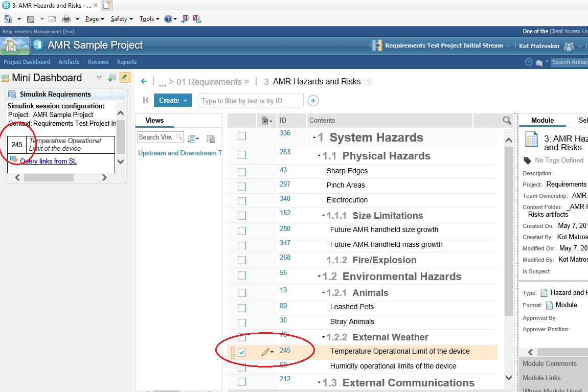Image resolution: width=588 pixels, height=392 pixels.
Task: Click the column display settings icon in table header
Action: [266, 121]
